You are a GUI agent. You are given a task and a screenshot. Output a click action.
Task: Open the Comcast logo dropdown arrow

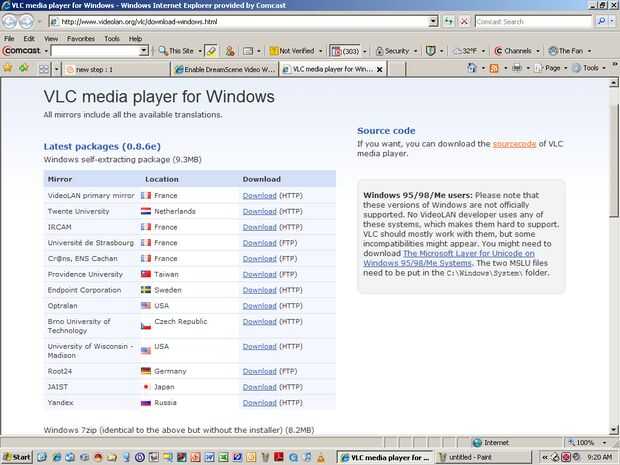pyautogui.click(x=46, y=51)
